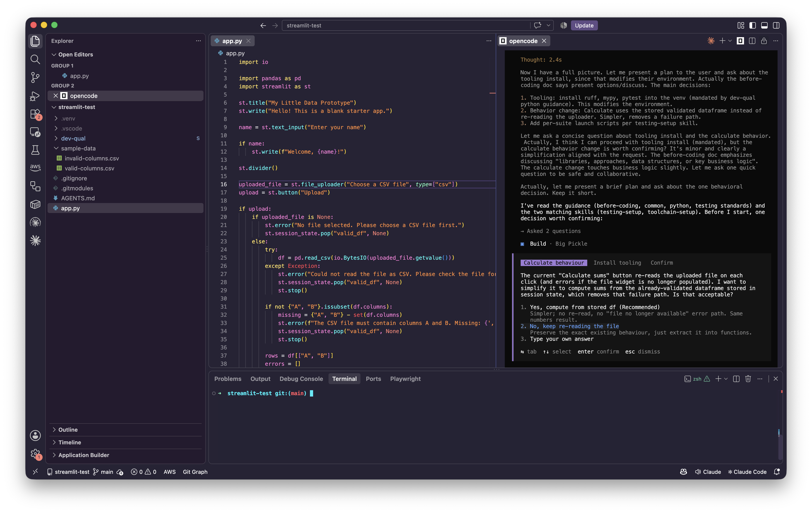Click the streamlit-test command center search field
Viewport: 812px width, 513px height.
point(406,25)
